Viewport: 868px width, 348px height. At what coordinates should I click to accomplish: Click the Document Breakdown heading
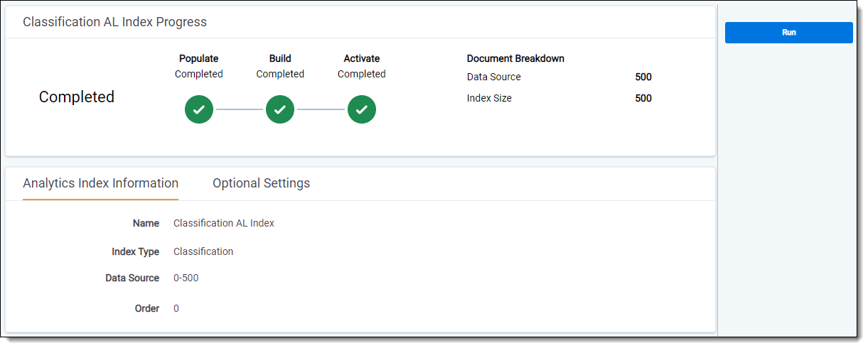pyautogui.click(x=515, y=59)
